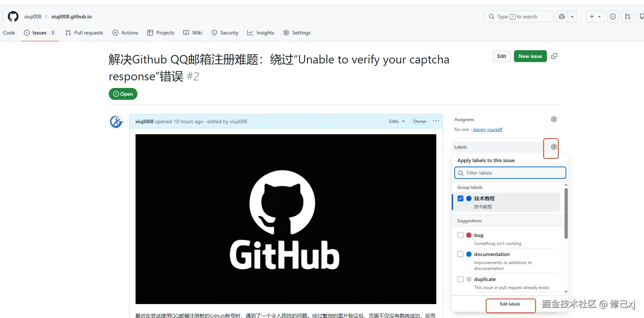Copy issue link with copy icon

(554, 56)
